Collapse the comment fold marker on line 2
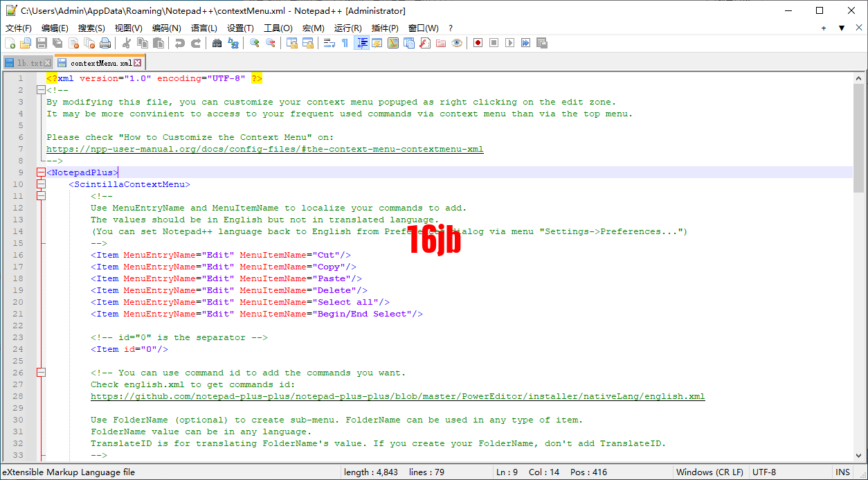Viewport: 868px width, 480px height. tap(41, 90)
